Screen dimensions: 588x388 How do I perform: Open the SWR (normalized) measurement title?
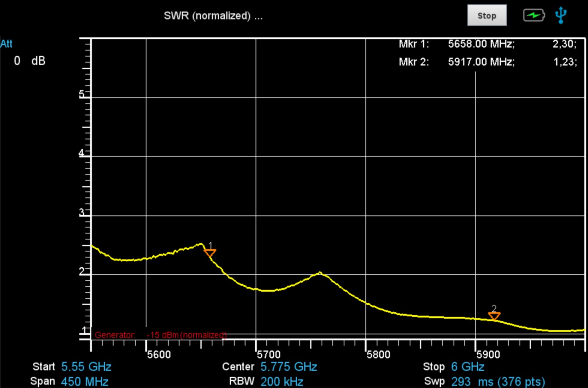[213, 16]
